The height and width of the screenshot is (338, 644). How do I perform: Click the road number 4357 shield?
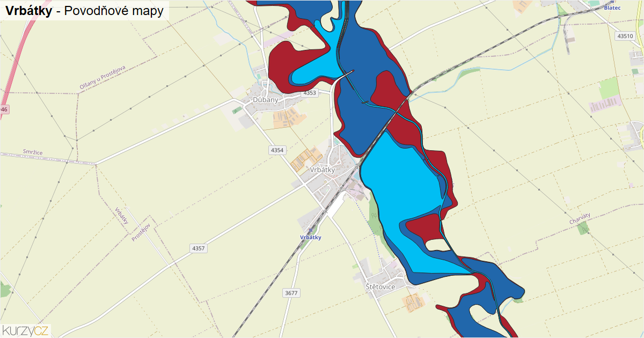click(x=199, y=248)
